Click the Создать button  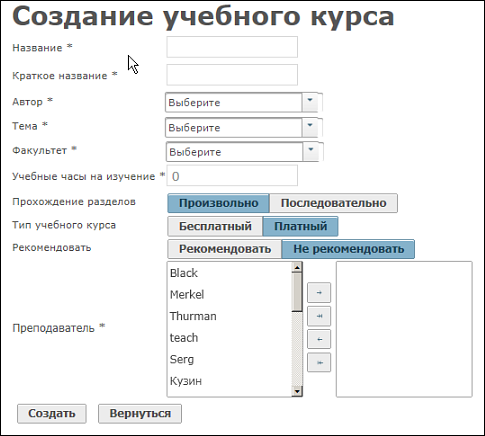[52, 414]
